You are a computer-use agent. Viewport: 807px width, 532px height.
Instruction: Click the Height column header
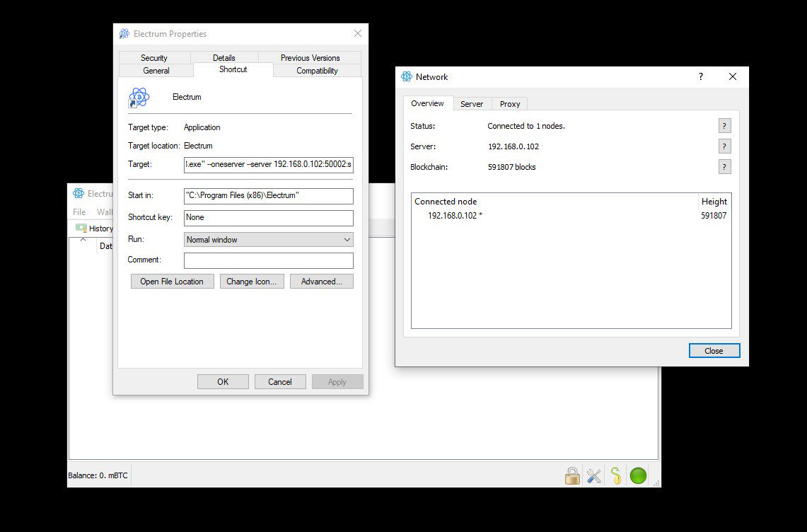(714, 202)
